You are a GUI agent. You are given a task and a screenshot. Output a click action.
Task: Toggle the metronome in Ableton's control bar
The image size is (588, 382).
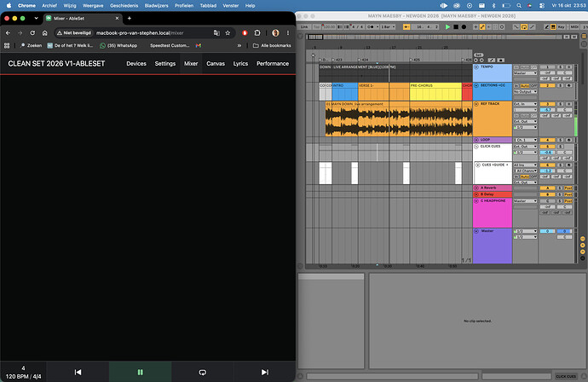click(x=373, y=27)
